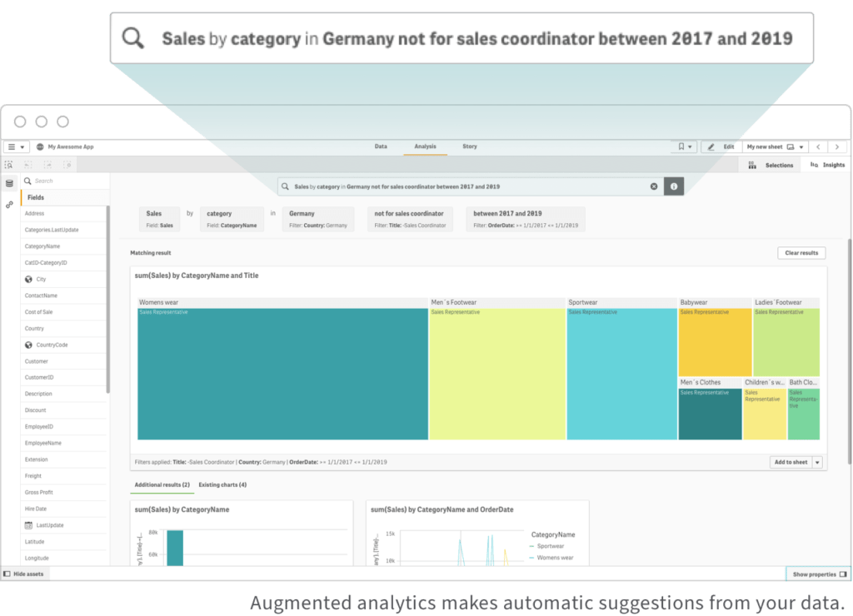Click the between 2017 and 2019 chip
The image size is (853, 616).
point(526,219)
